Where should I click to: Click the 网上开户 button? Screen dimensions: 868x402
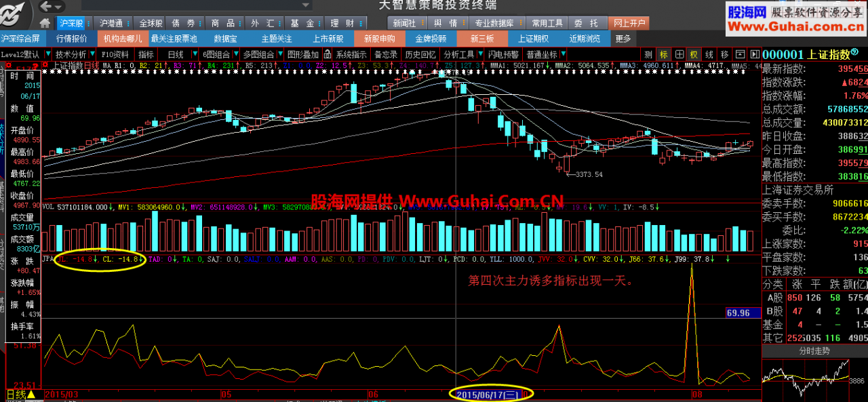(x=629, y=23)
